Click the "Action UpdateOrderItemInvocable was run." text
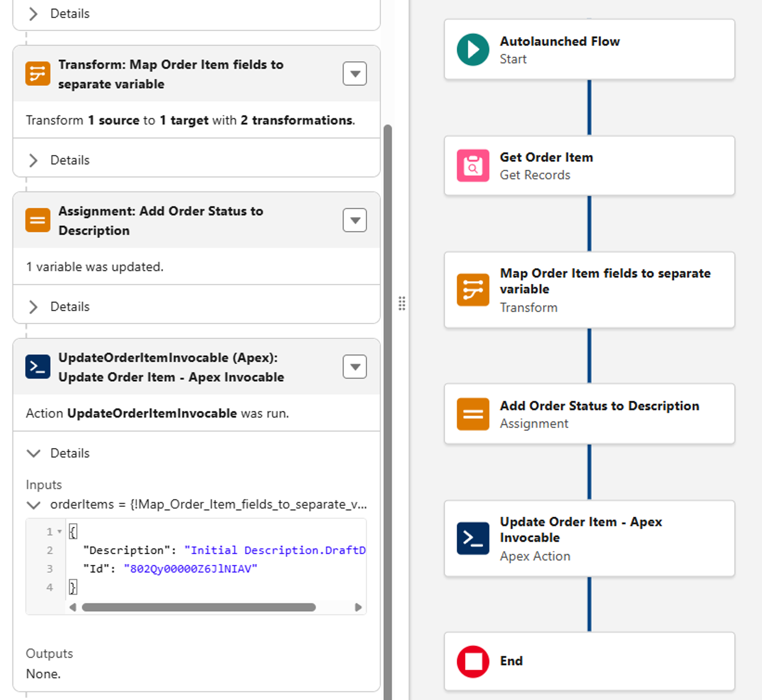The width and height of the screenshot is (762, 700). coord(157,413)
